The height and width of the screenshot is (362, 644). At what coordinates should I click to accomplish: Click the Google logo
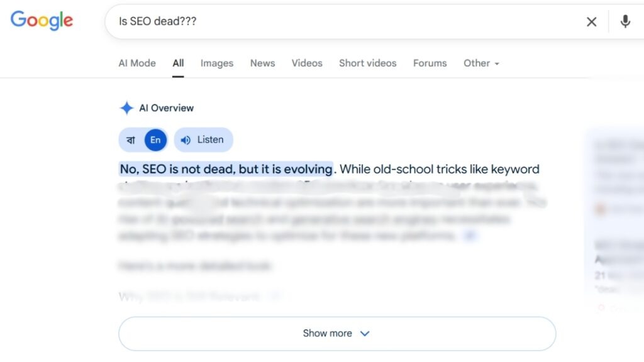tap(41, 21)
